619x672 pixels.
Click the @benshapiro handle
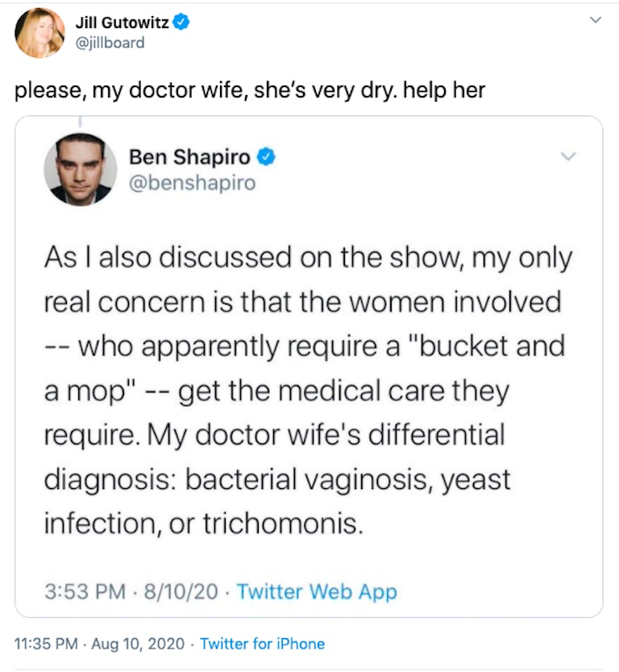point(192,183)
